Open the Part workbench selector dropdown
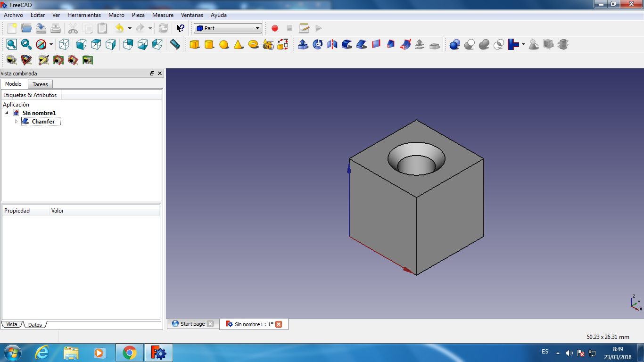This screenshot has width=644, height=362. 228,28
